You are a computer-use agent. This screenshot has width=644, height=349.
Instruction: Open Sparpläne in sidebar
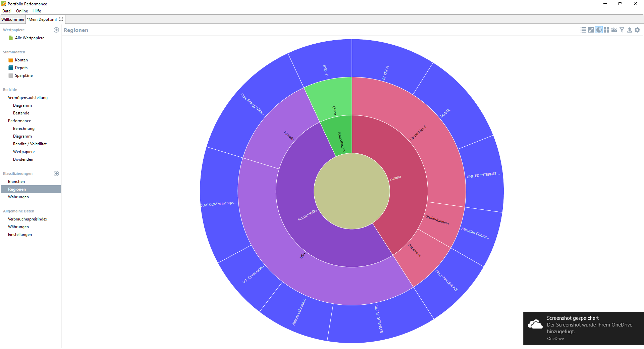click(24, 76)
